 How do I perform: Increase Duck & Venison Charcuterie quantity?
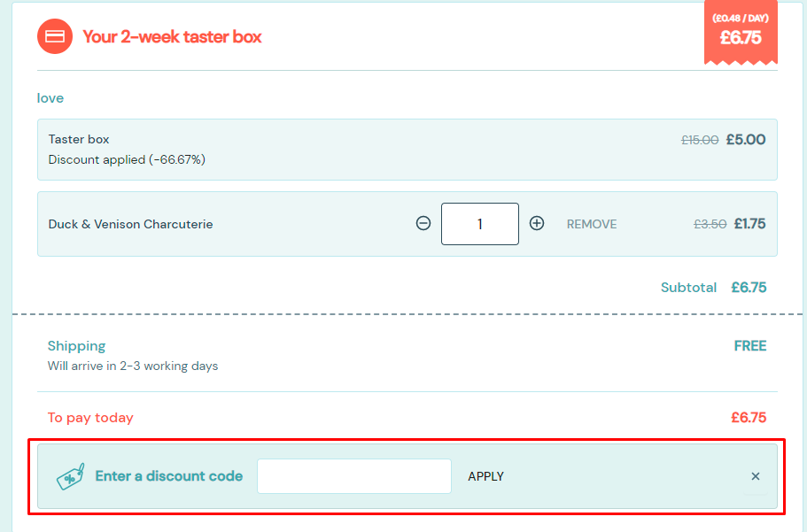click(537, 224)
